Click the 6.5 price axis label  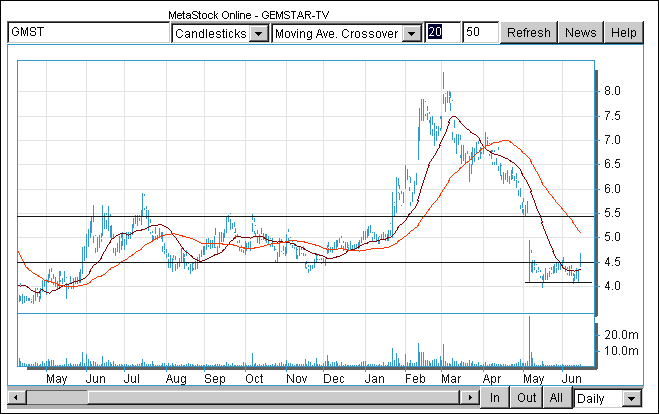612,164
